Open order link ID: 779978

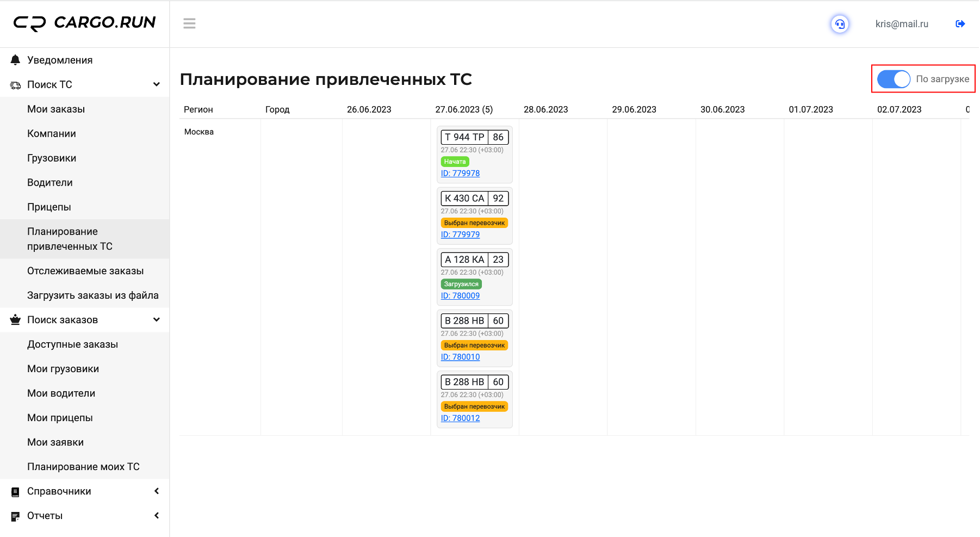[x=460, y=174]
